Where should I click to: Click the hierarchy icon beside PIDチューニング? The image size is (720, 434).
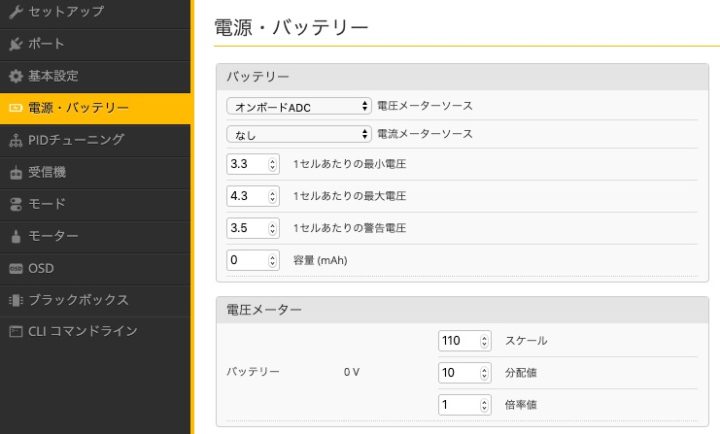(x=15, y=140)
